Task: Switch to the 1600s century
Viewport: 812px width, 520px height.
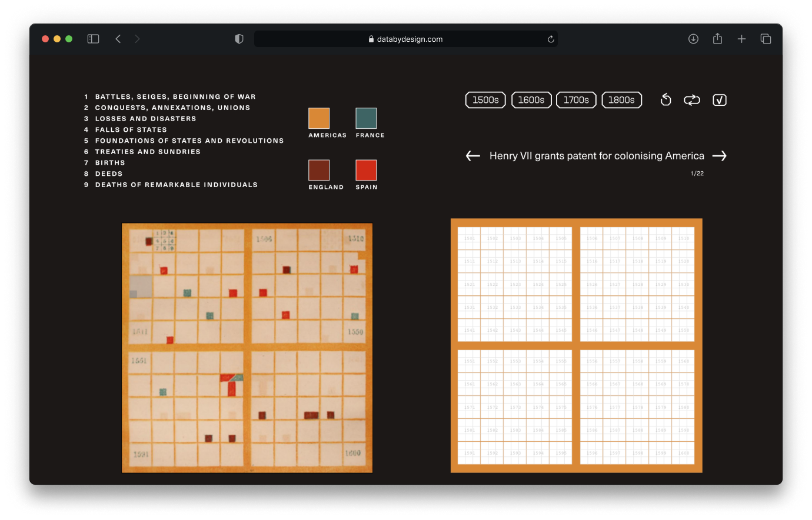Action: tap(531, 100)
